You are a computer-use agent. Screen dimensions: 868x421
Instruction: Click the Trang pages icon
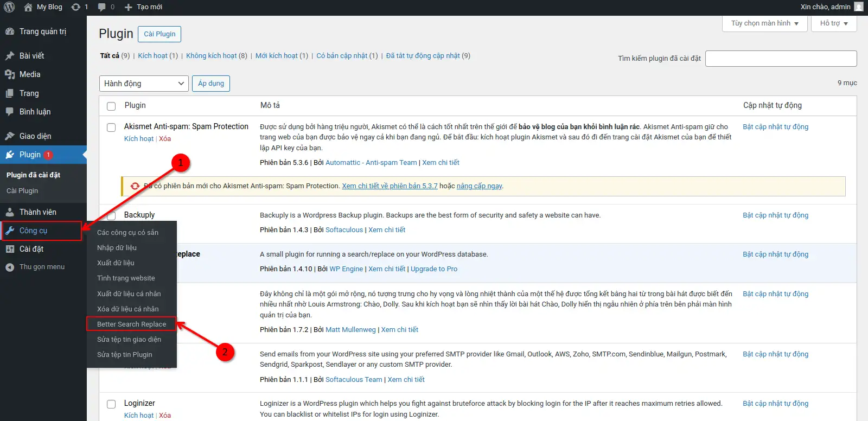point(10,93)
